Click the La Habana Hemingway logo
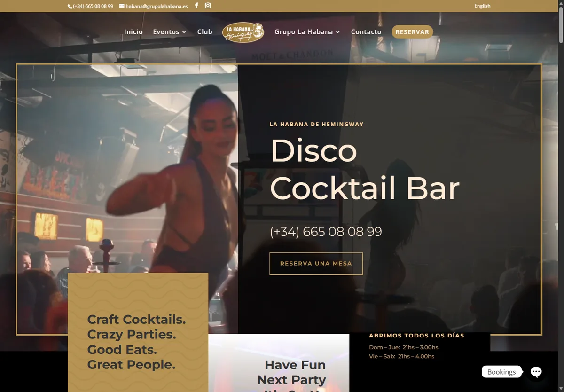 pyautogui.click(x=243, y=32)
